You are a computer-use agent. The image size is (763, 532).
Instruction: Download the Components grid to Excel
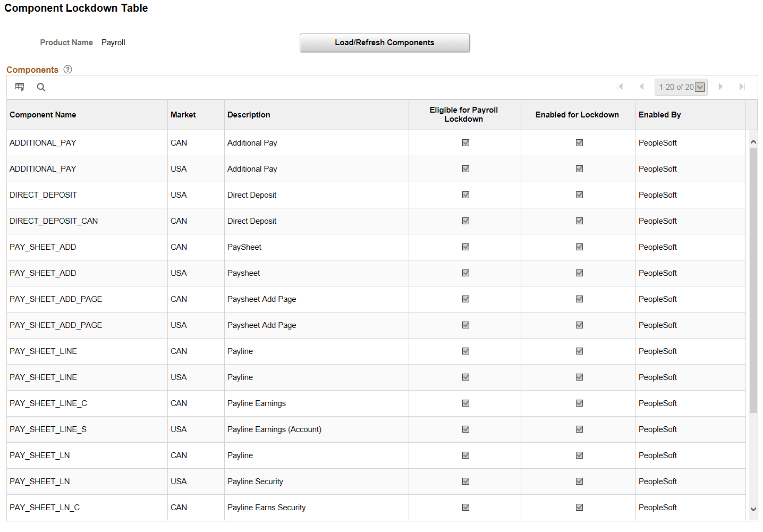pyautogui.click(x=20, y=87)
